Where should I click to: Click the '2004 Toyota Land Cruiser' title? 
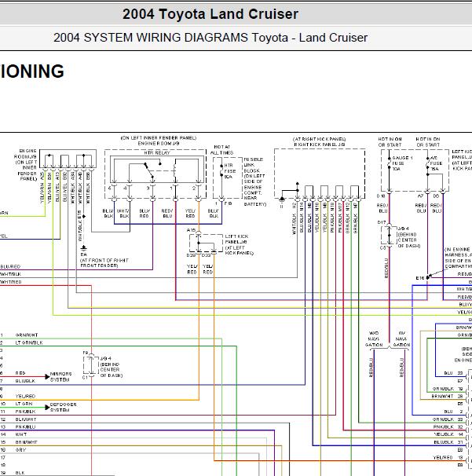(210, 14)
